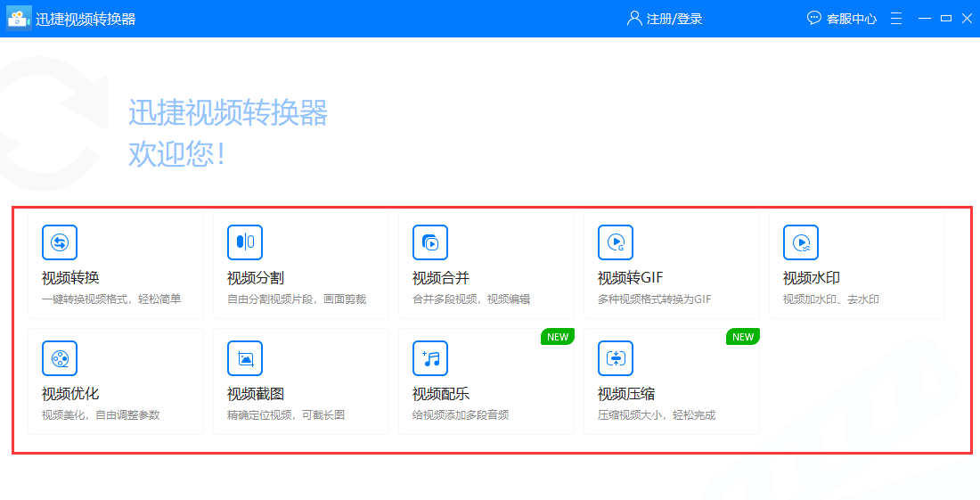This screenshot has height=500, width=980.
Task: Click description 合并多段视频，视频编辑
Action: pyautogui.click(x=471, y=299)
